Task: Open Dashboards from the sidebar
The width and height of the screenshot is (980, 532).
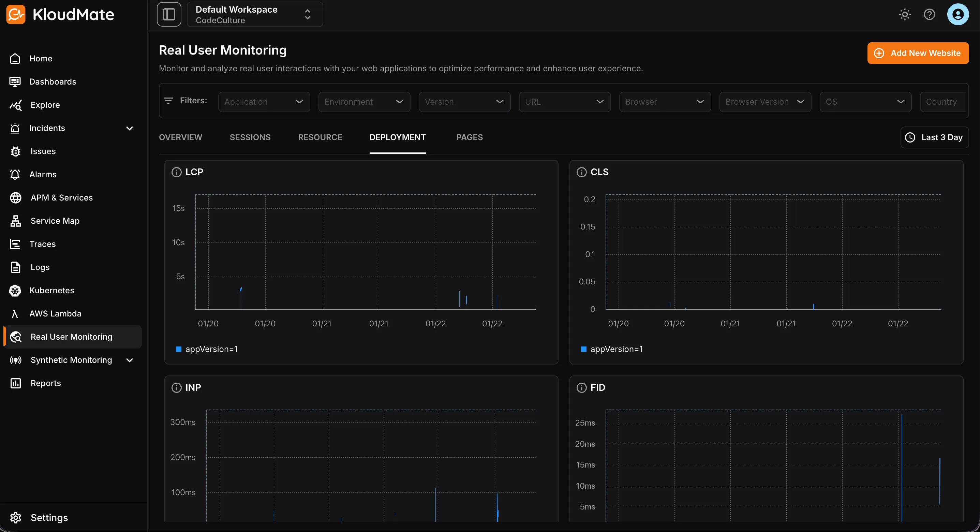Action: point(53,82)
